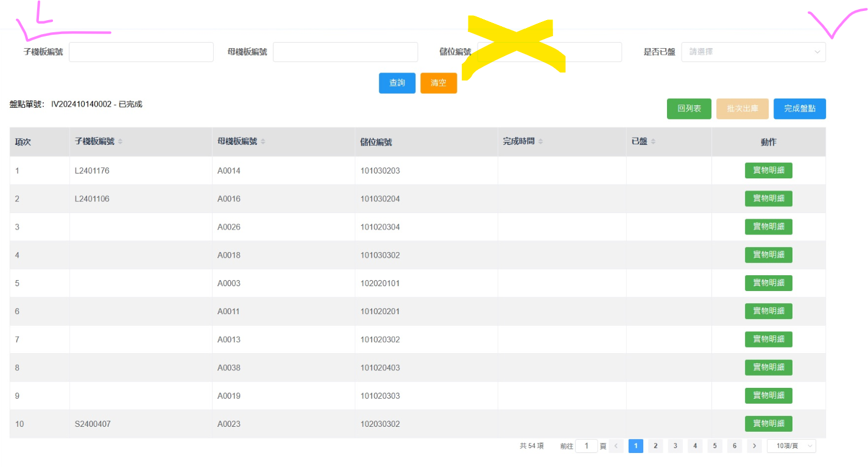Sort by 完成時間 column sort icon
The height and width of the screenshot is (467, 868).
(x=540, y=142)
